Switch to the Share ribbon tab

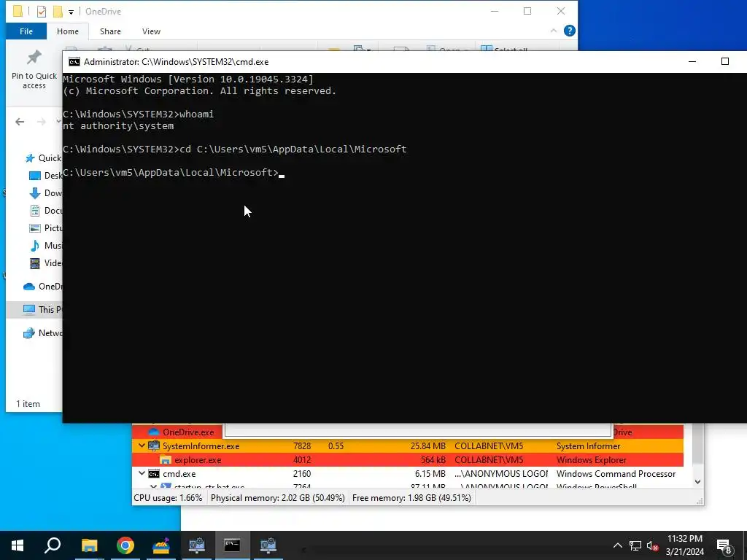pyautogui.click(x=110, y=31)
